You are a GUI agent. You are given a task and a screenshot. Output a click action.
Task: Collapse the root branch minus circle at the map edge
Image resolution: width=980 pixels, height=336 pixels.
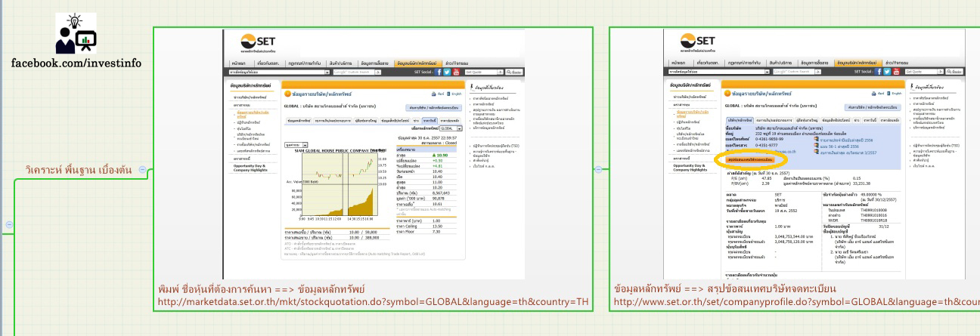(8, 224)
